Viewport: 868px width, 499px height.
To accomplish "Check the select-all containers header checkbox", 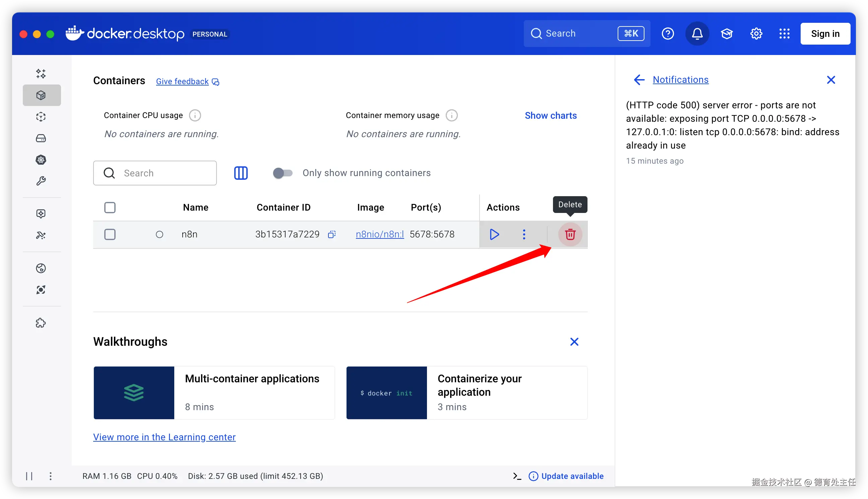I will [110, 207].
